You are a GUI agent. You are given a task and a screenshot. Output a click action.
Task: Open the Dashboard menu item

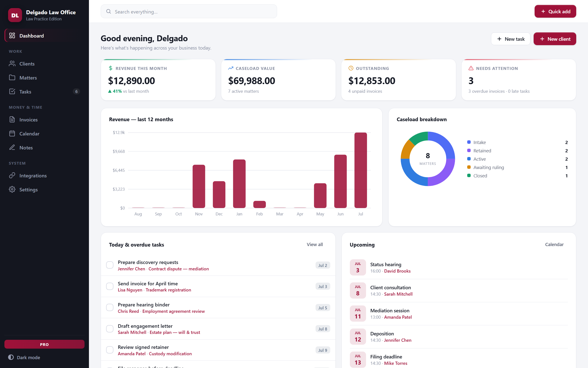[44, 36]
